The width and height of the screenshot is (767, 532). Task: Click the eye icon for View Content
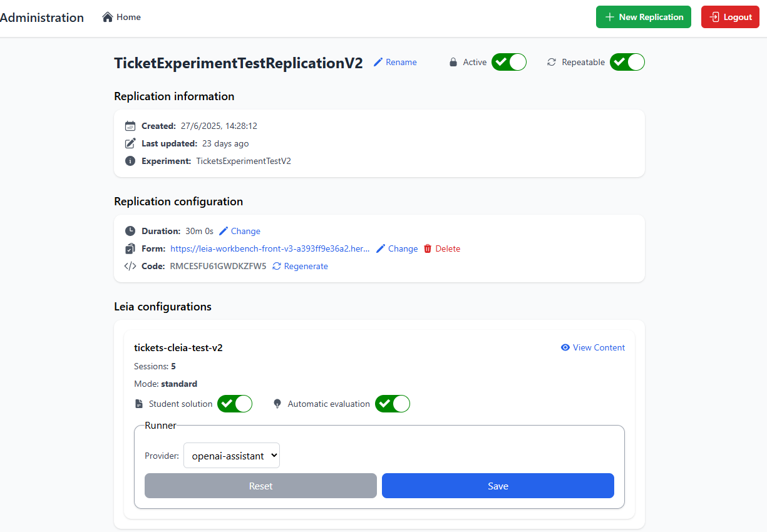[x=565, y=347]
